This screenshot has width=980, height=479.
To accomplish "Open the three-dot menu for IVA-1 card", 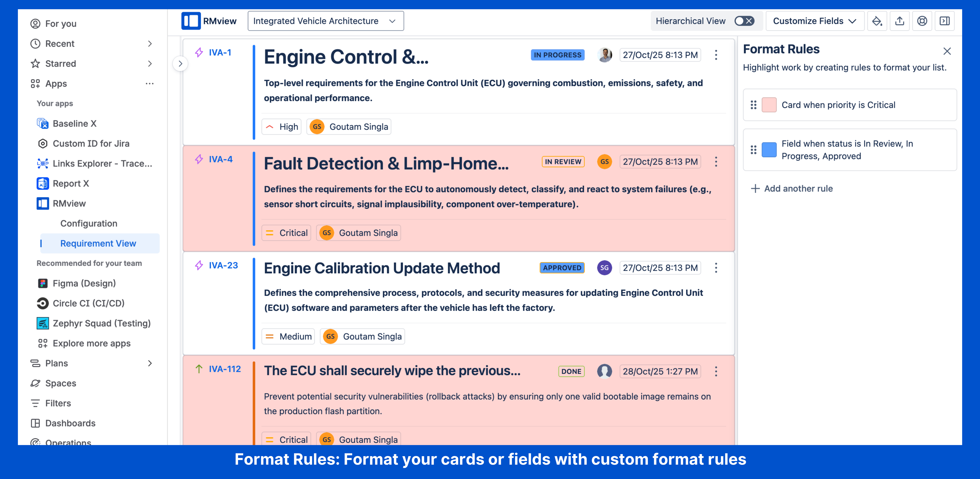I will tap(716, 55).
